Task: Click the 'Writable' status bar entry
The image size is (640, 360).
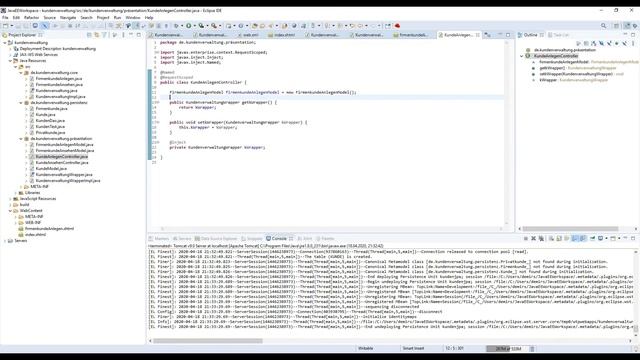Action: [365, 349]
